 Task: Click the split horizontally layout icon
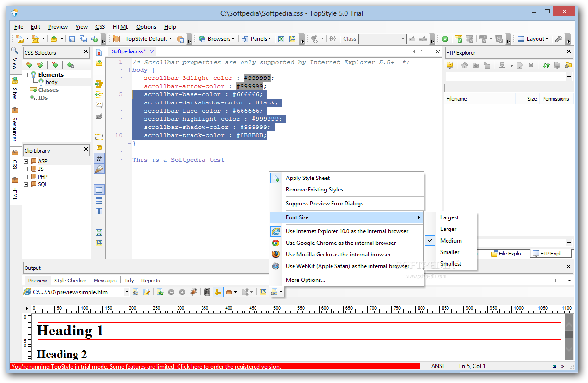tap(99, 200)
